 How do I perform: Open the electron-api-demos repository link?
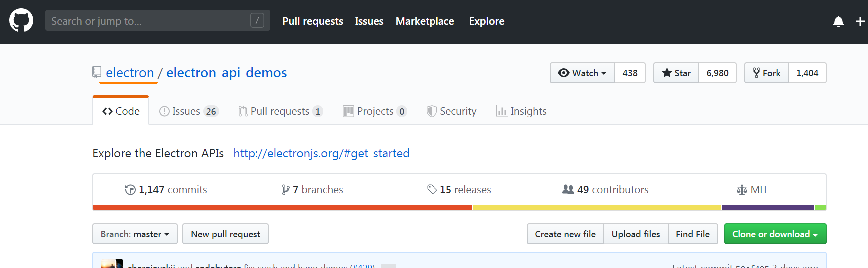tap(227, 73)
